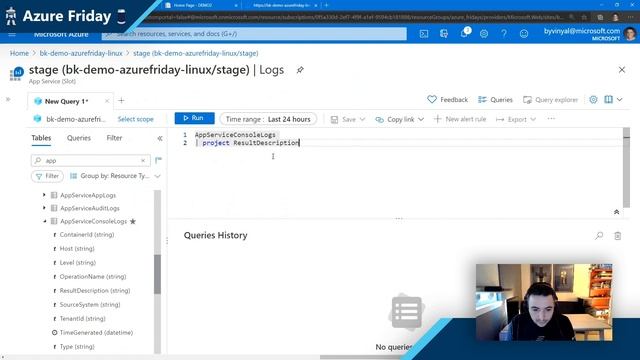Click the Level (string) column
This screenshot has width=640, height=360.
78,262
